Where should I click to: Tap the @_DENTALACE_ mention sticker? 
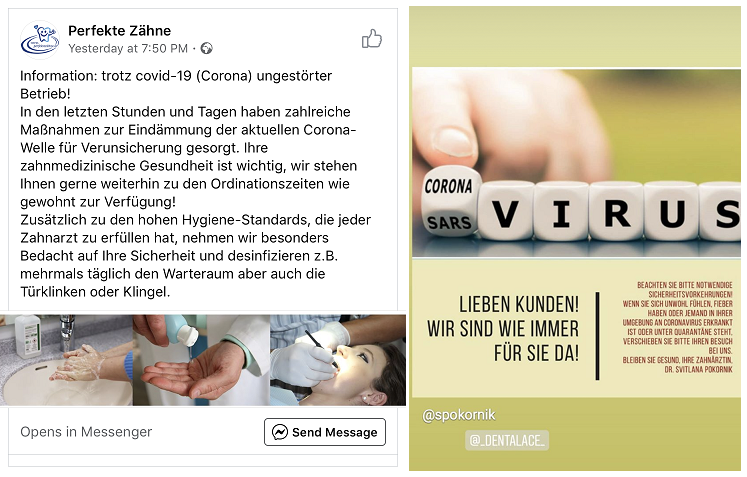tap(507, 440)
